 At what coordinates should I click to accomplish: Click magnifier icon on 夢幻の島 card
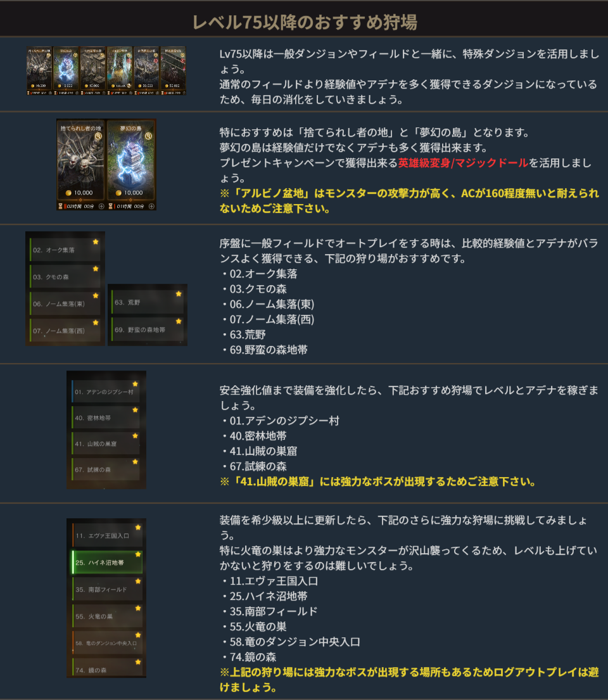coord(149,136)
